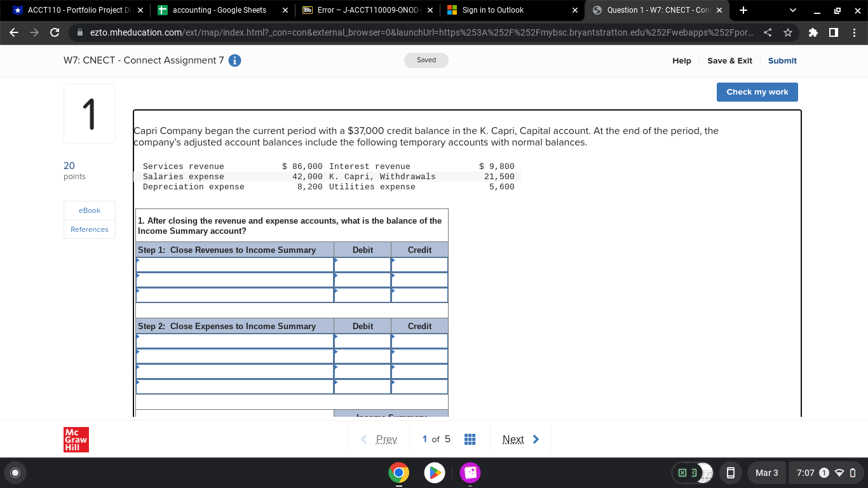The height and width of the screenshot is (488, 868).
Task: Open the References resource
Action: (90, 229)
